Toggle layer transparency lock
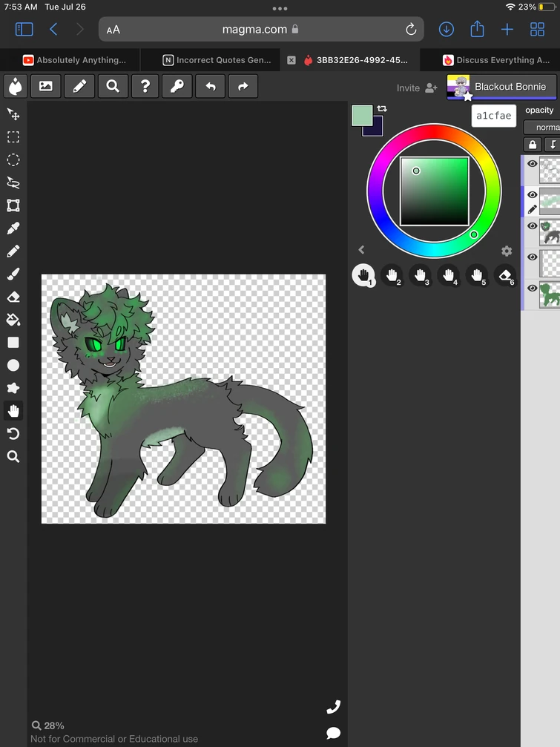Screen dimensions: 560x747 tap(533, 145)
